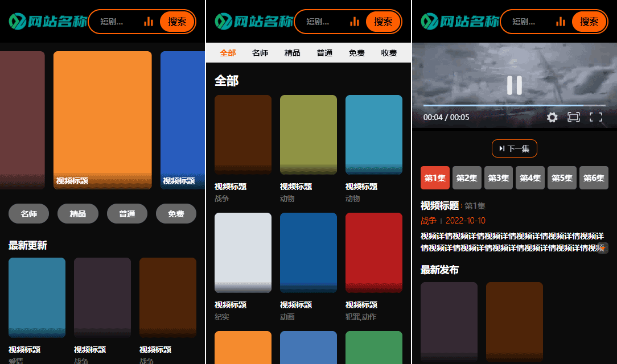This screenshot has height=364, width=617.
Task: Open the brown video thumbnail labeled 战争 under 全部
Action: tap(243, 134)
